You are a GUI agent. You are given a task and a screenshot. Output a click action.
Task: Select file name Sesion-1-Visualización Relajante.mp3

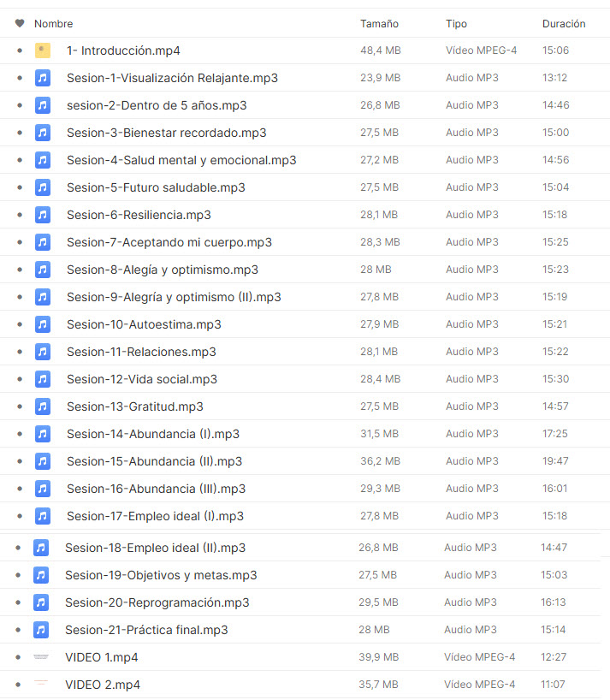(172, 78)
